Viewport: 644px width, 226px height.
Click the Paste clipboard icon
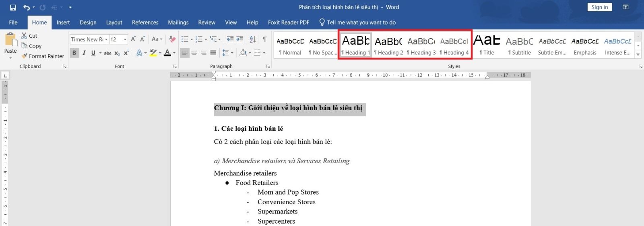coord(10,40)
